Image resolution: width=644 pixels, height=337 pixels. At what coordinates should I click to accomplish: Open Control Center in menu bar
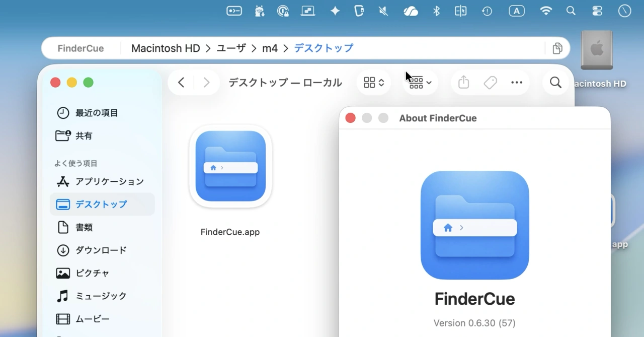(x=597, y=11)
